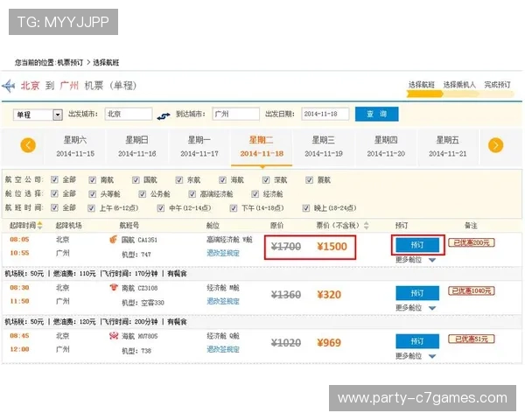Screen dimensions: 525x420
Task: Toggle 全部 checkbox in 舱位选择 row
Action: click(54, 193)
